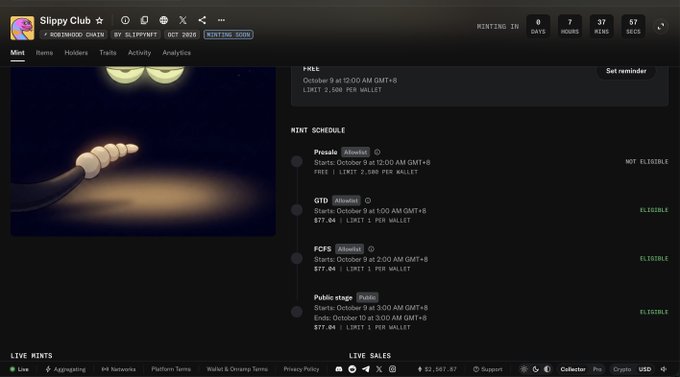
Task: Click the Set reminder button
Action: [626, 71]
